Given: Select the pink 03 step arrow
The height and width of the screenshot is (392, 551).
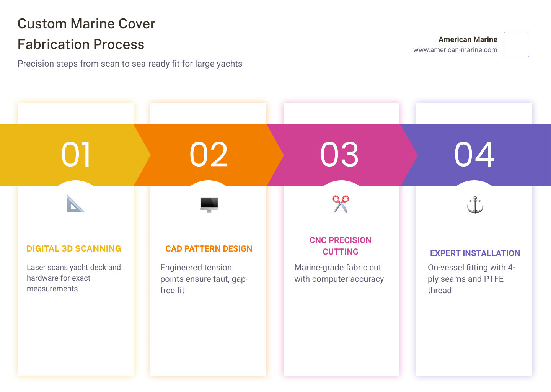Looking at the screenshot, I should [340, 155].
